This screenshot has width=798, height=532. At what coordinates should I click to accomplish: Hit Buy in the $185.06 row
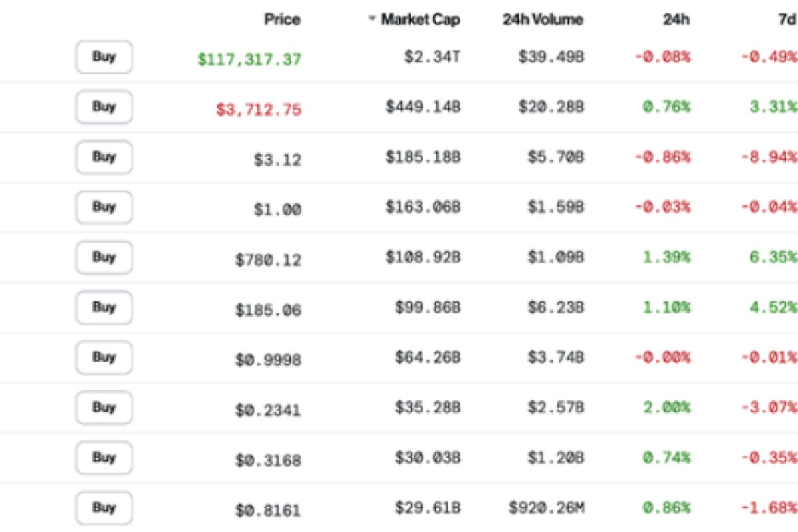104,308
